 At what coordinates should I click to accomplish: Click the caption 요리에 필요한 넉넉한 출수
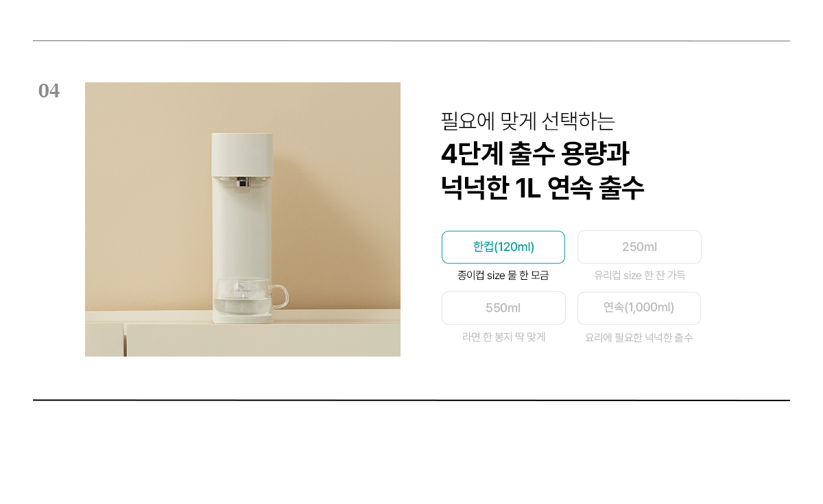point(639,338)
